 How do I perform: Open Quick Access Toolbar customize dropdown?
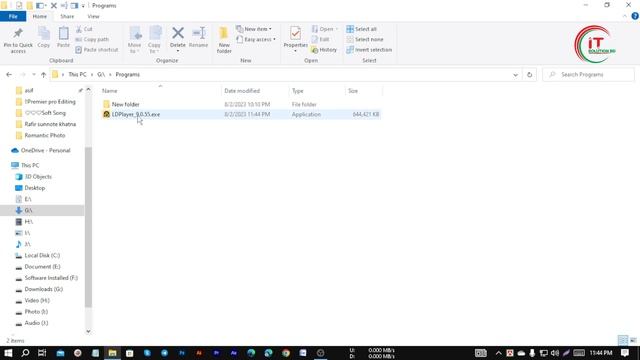coord(83,6)
